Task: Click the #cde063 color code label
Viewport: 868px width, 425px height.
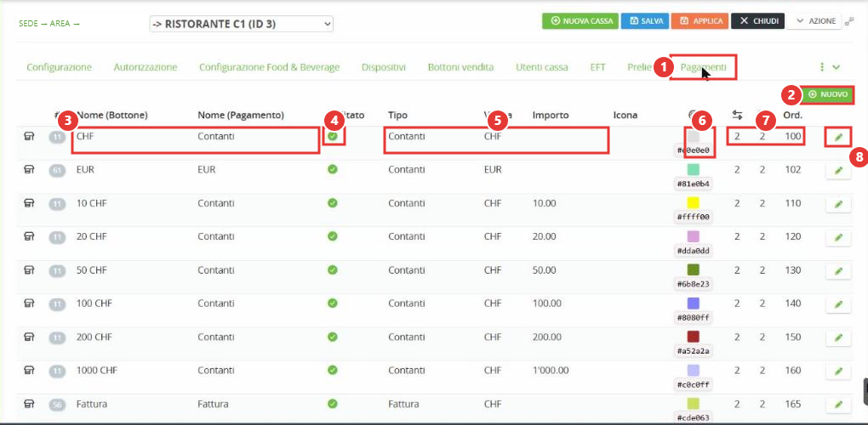Action: (x=693, y=418)
